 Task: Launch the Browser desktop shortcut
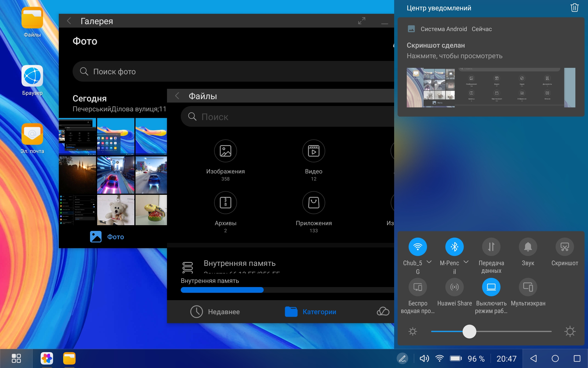click(32, 80)
